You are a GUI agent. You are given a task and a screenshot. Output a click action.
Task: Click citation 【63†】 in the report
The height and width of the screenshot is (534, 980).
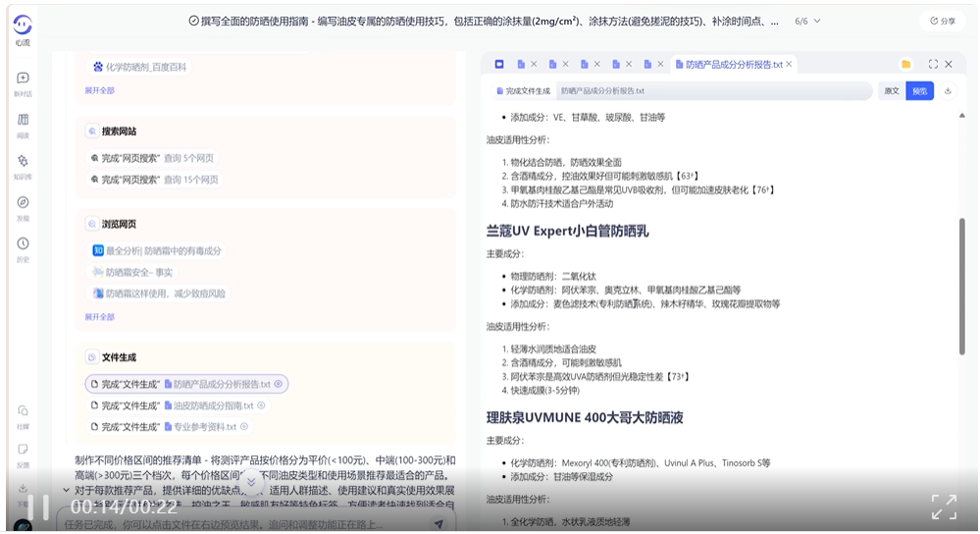click(687, 177)
